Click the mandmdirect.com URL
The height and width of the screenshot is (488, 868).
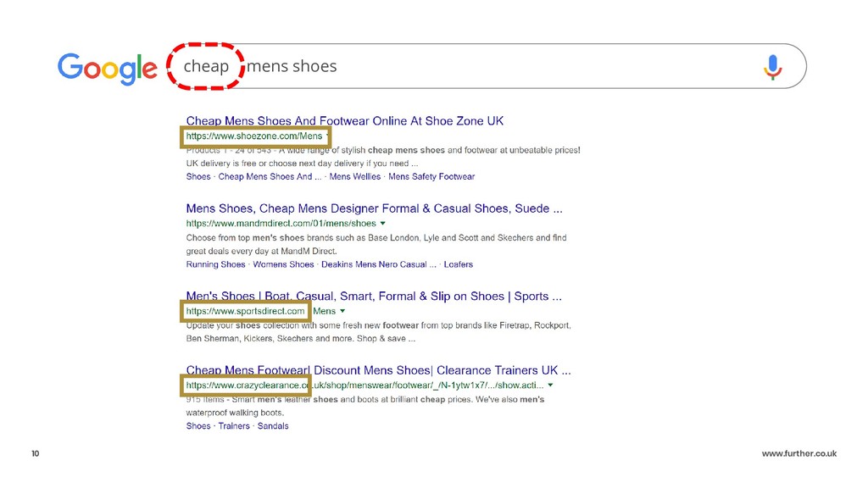[x=281, y=224]
